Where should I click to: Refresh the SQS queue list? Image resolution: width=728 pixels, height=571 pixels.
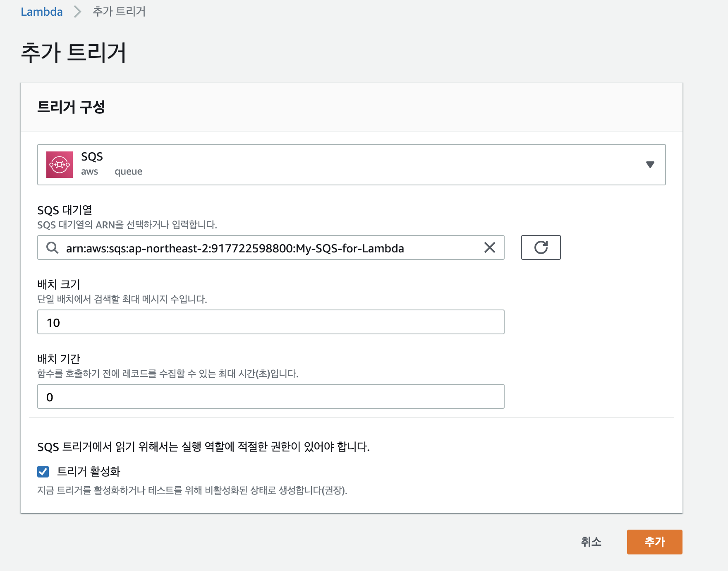coord(541,247)
